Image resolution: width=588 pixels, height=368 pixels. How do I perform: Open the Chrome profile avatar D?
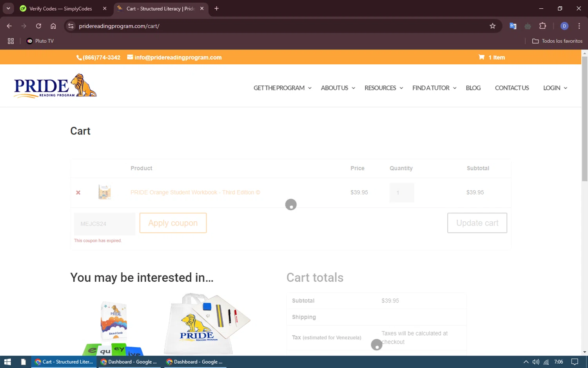564,26
